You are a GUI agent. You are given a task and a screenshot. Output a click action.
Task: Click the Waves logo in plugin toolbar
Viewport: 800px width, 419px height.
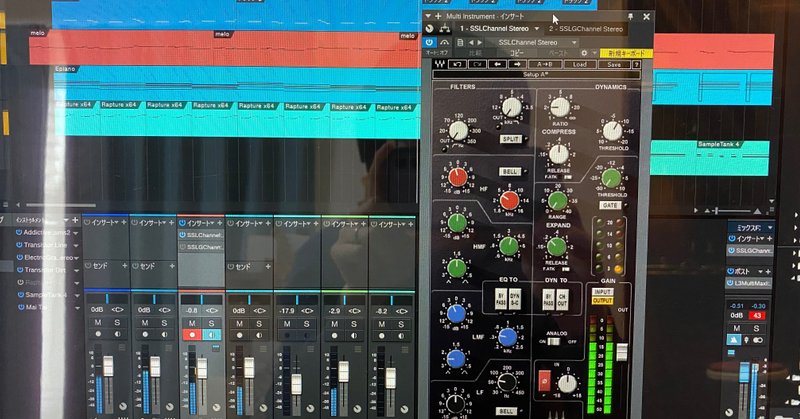click(439, 64)
